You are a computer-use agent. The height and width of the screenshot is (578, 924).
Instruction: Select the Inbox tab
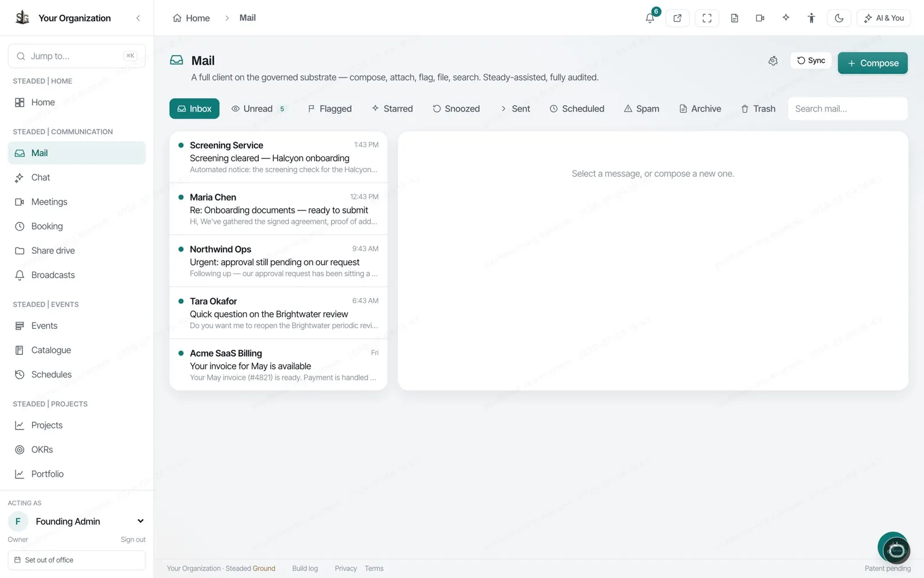pyautogui.click(x=194, y=109)
